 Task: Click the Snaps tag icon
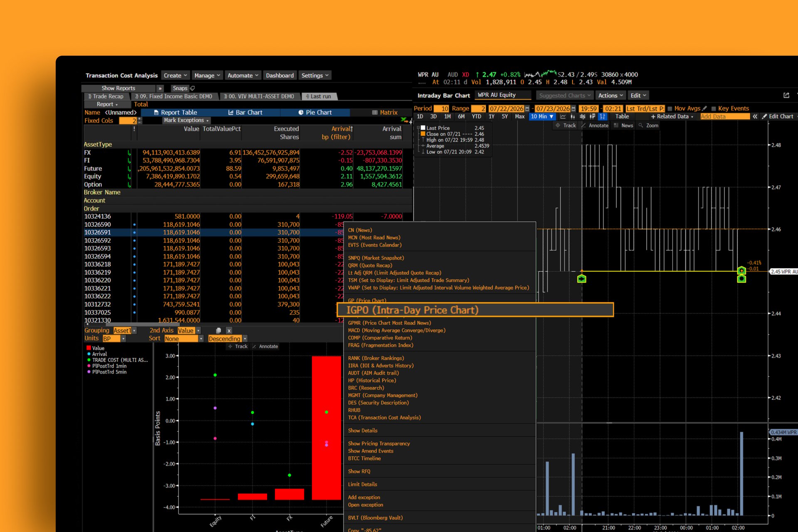tap(192, 88)
